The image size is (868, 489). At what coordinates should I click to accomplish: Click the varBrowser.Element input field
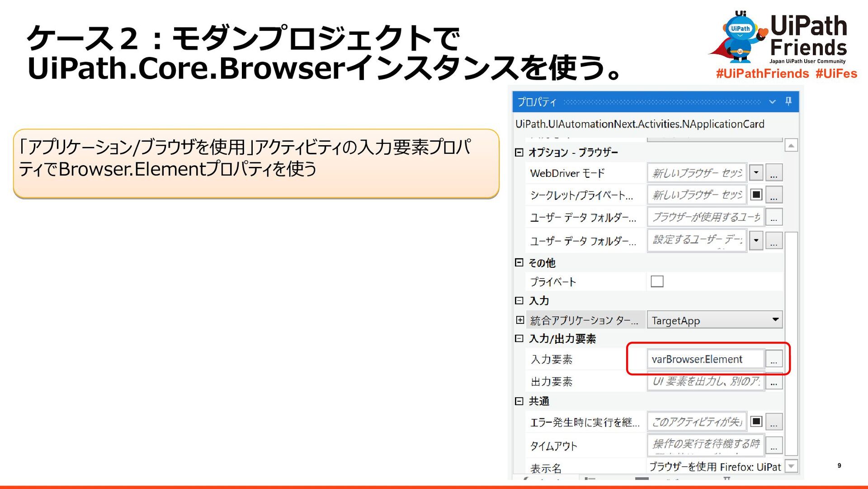(x=706, y=359)
